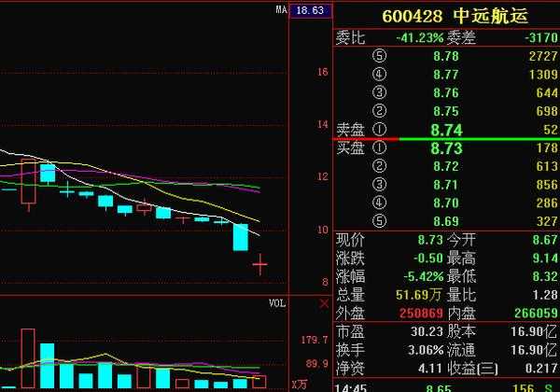Click the circled 4 beside sell price 8.77
560x392 pixels.
coord(379,75)
